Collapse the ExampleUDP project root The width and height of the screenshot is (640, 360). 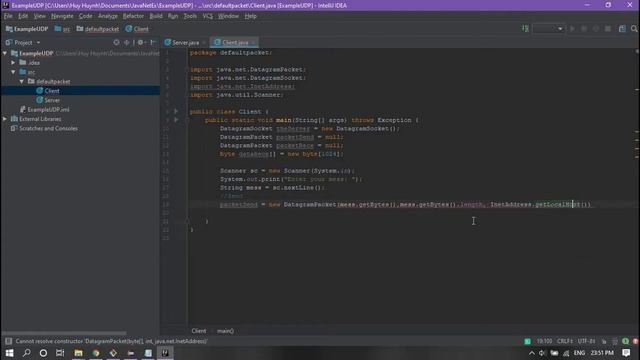point(5,53)
